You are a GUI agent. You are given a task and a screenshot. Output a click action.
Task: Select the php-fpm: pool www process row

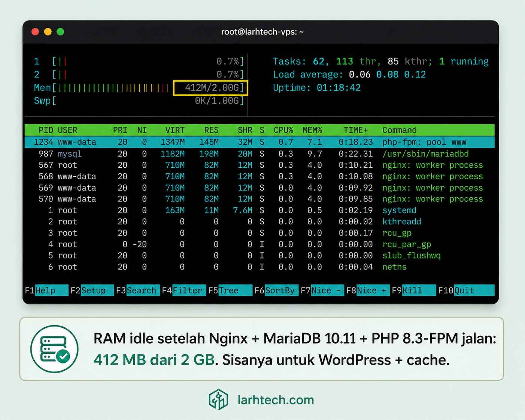[260, 142]
